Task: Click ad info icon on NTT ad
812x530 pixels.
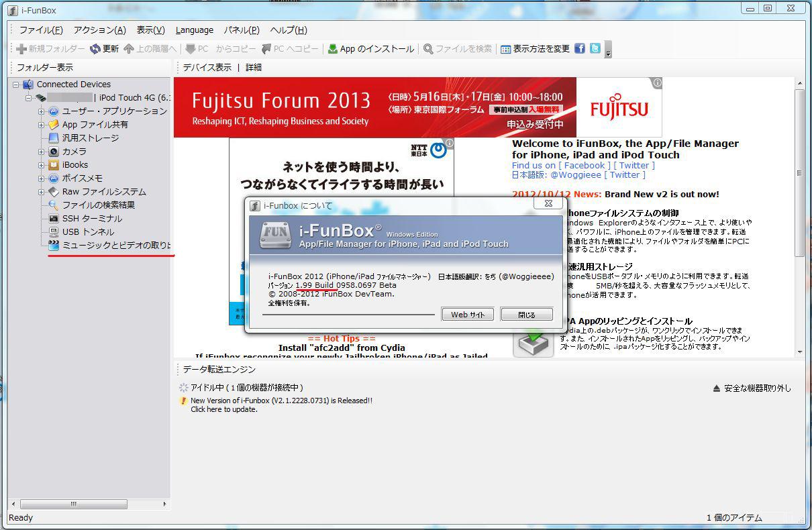Action: point(449,143)
